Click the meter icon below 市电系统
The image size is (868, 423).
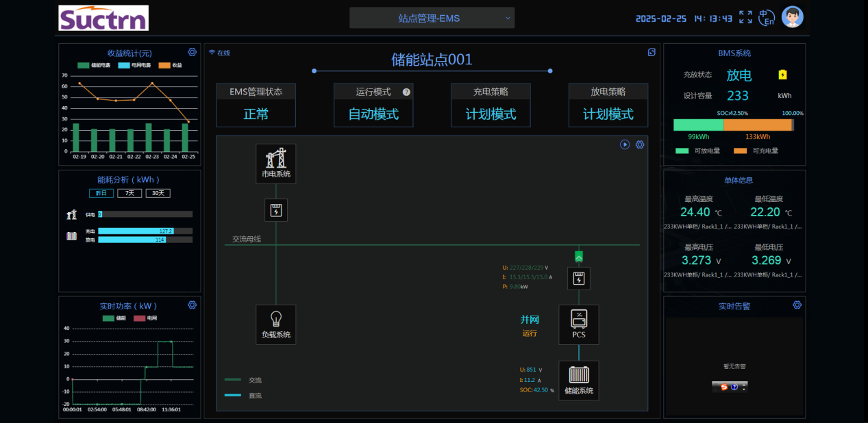pos(276,210)
